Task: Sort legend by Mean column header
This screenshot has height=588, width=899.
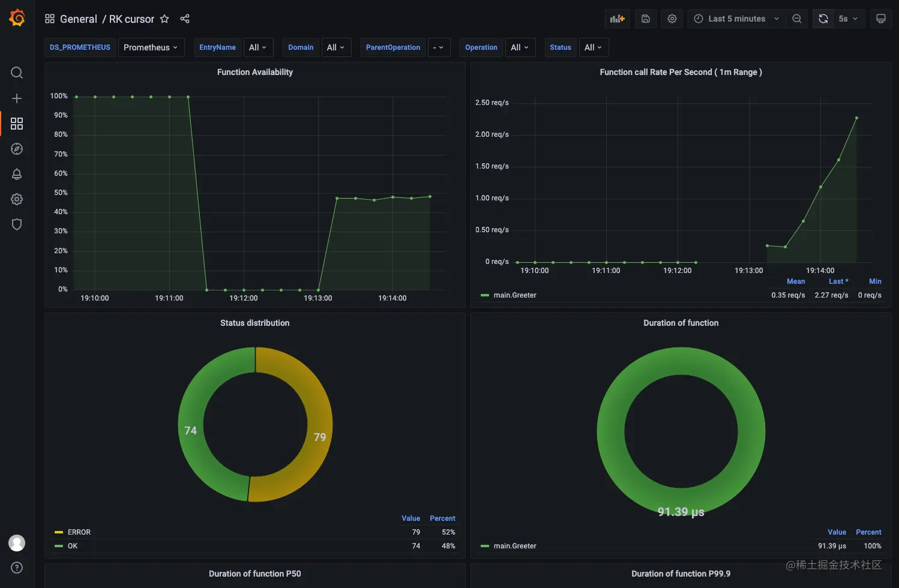Action: coord(796,281)
